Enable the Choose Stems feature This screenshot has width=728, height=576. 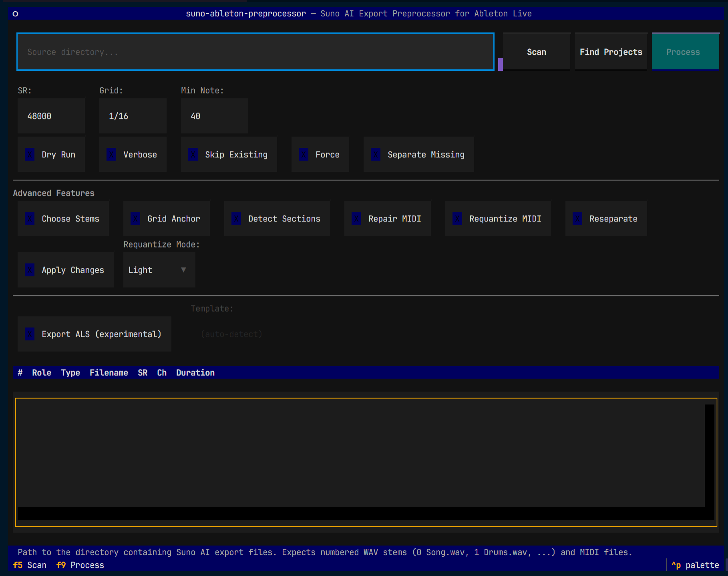(x=30, y=219)
